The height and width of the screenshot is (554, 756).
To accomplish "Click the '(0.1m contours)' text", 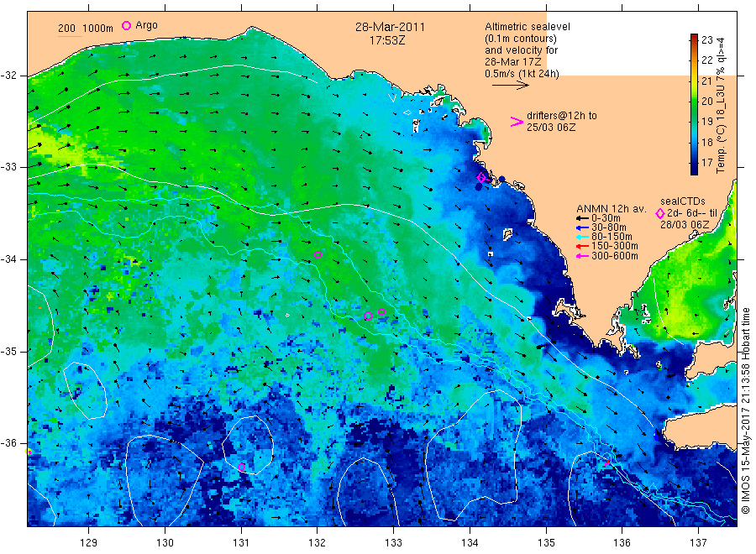I will click(520, 39).
